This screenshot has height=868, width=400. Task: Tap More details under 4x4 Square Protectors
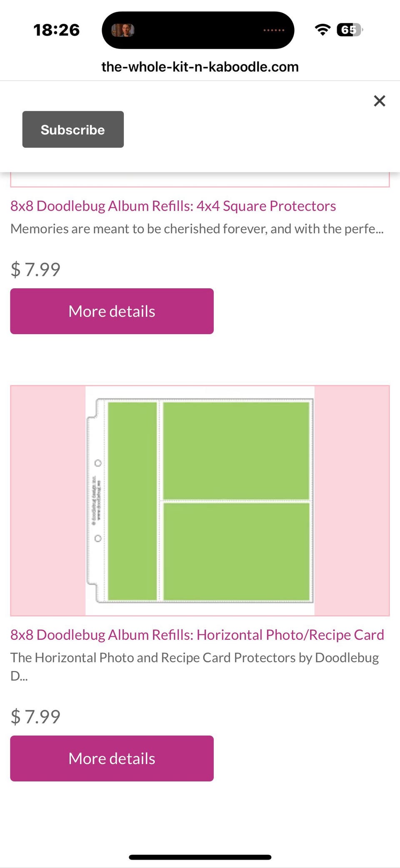coord(112,311)
